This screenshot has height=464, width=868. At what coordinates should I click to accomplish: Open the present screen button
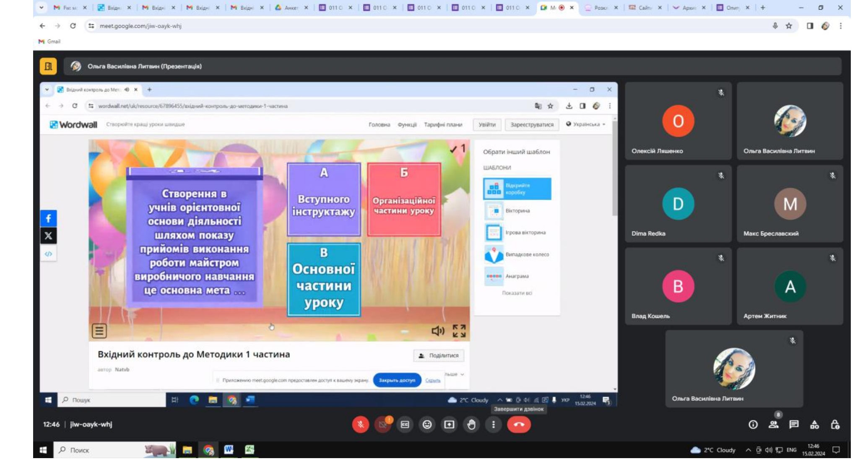coord(449,425)
